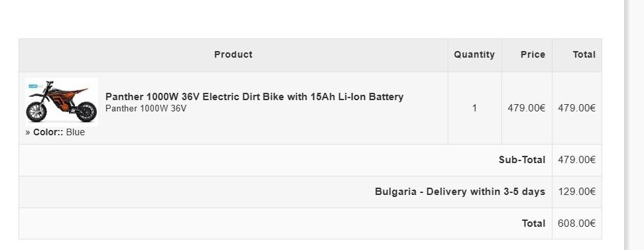644x250 pixels.
Task: Click the 129.00€ delivery cost
Action: pyautogui.click(x=576, y=192)
